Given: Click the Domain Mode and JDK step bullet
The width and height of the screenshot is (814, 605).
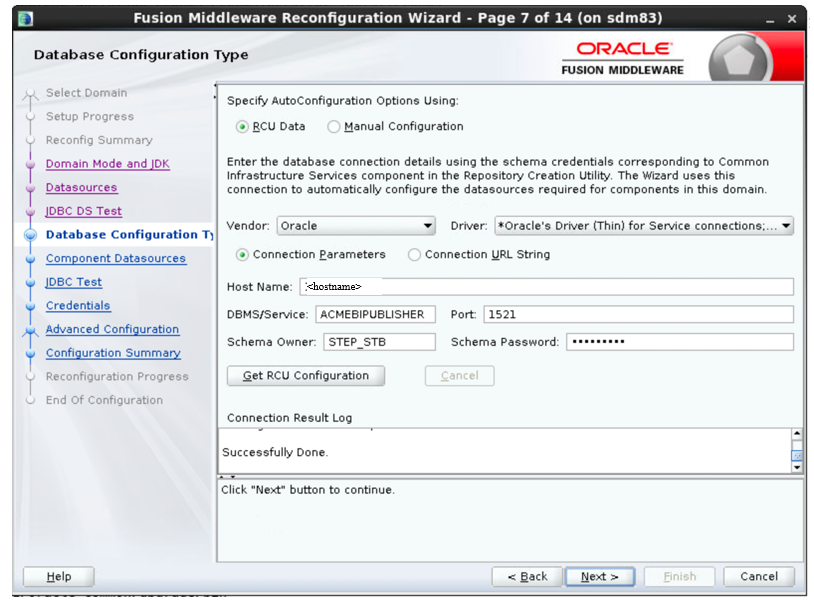Looking at the screenshot, I should [x=31, y=164].
